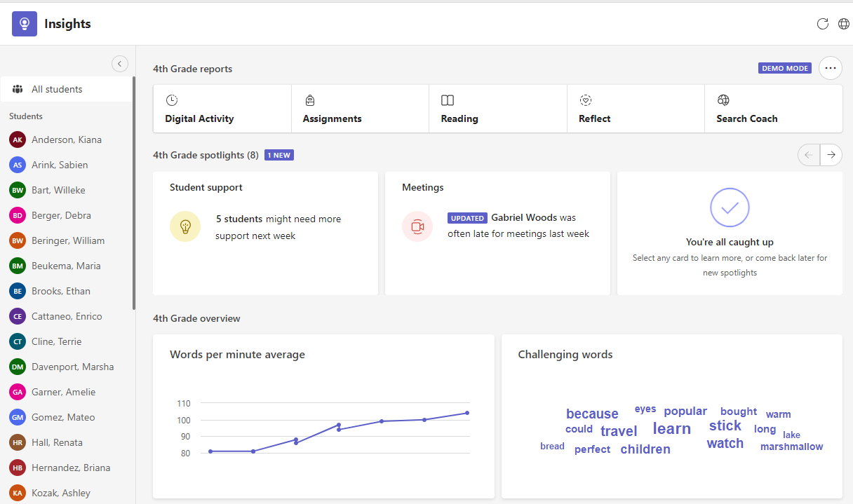The width and height of the screenshot is (853, 504).
Task: Click the DEMO MODE badge
Action: click(785, 68)
